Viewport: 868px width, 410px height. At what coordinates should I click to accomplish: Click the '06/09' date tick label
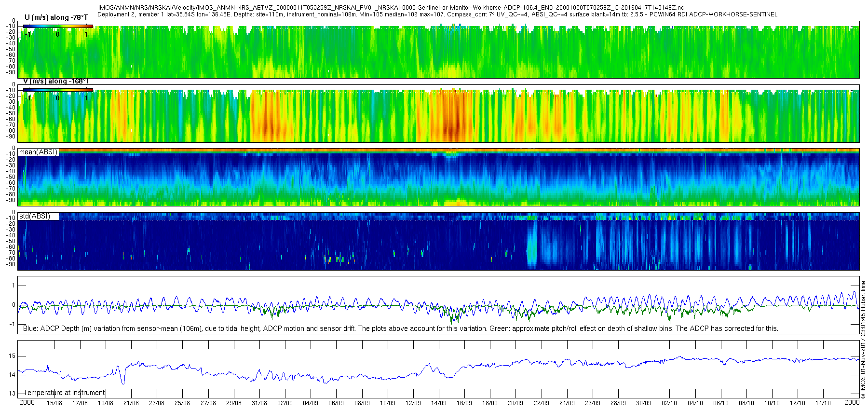click(336, 403)
